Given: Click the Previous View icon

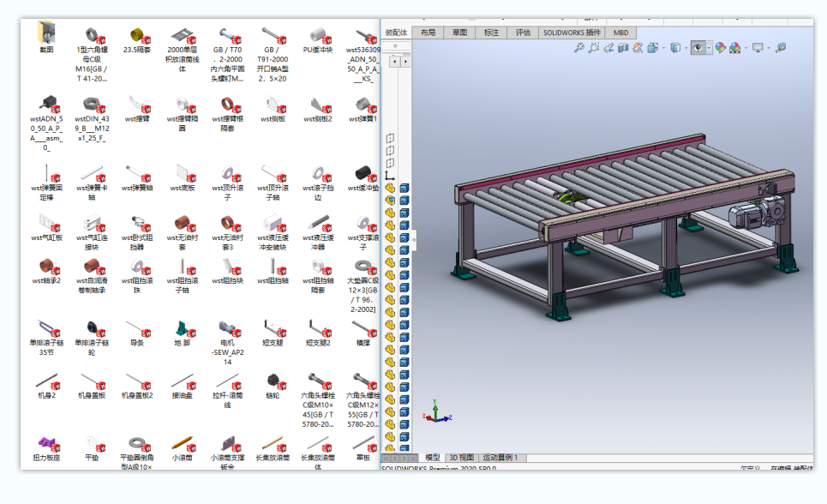Looking at the screenshot, I should click(x=608, y=48).
